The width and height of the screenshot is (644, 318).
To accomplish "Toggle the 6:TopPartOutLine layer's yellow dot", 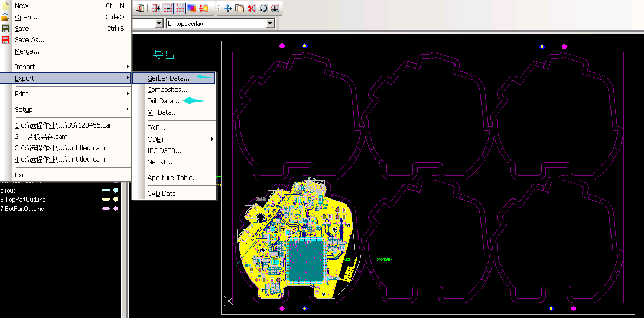I will [x=115, y=200].
